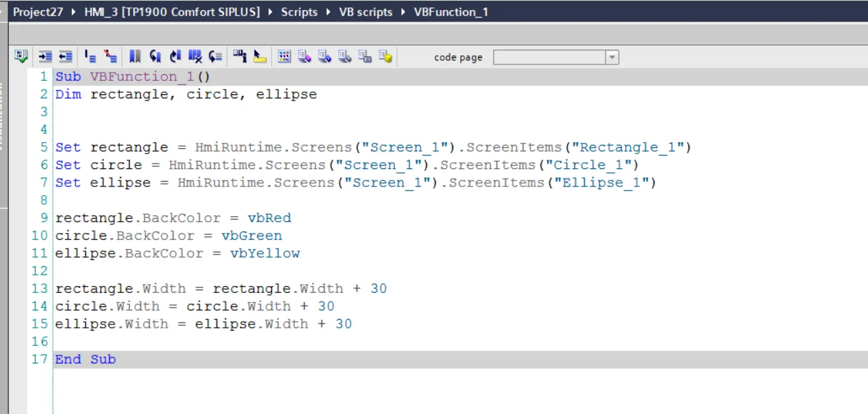Click the quick info icon with yellow note

click(x=260, y=57)
